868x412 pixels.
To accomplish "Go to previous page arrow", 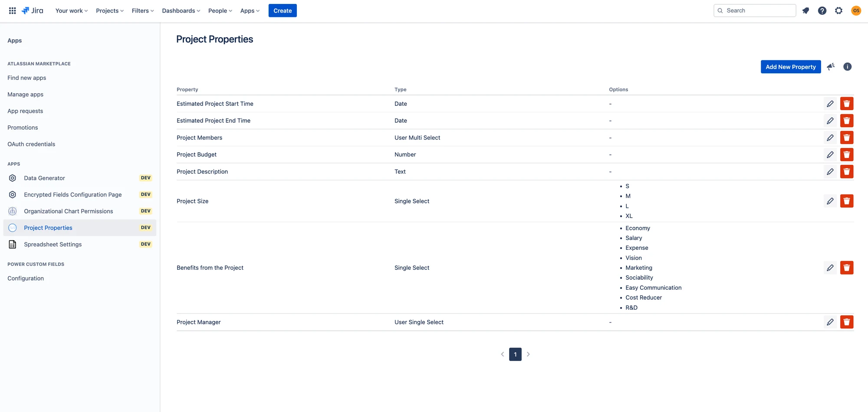I will click(503, 354).
